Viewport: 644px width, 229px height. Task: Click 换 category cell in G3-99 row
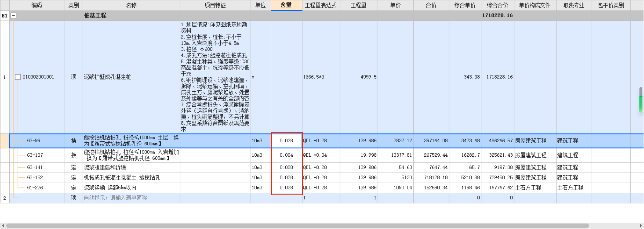click(x=74, y=141)
